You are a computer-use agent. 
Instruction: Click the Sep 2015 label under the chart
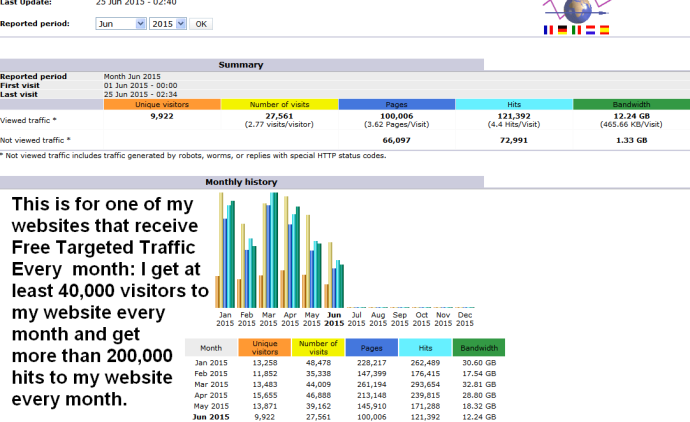[400, 319]
